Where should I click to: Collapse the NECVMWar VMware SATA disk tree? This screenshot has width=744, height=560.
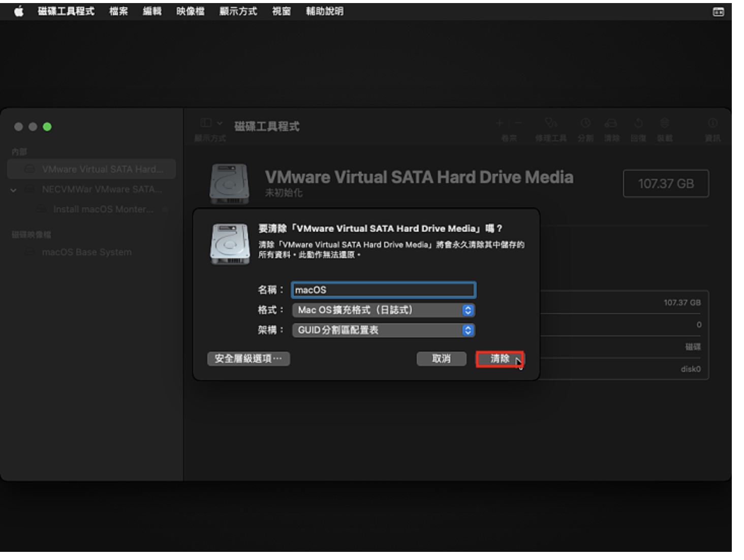coord(13,190)
